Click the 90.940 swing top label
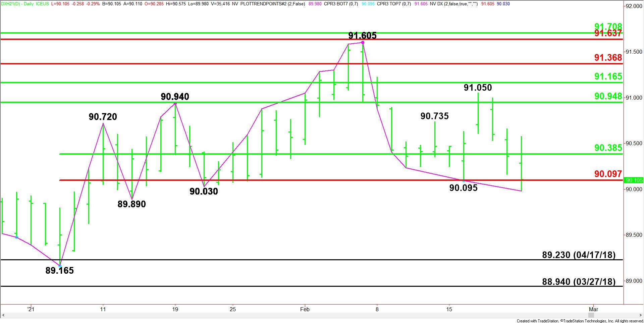644x323 pixels. point(175,97)
